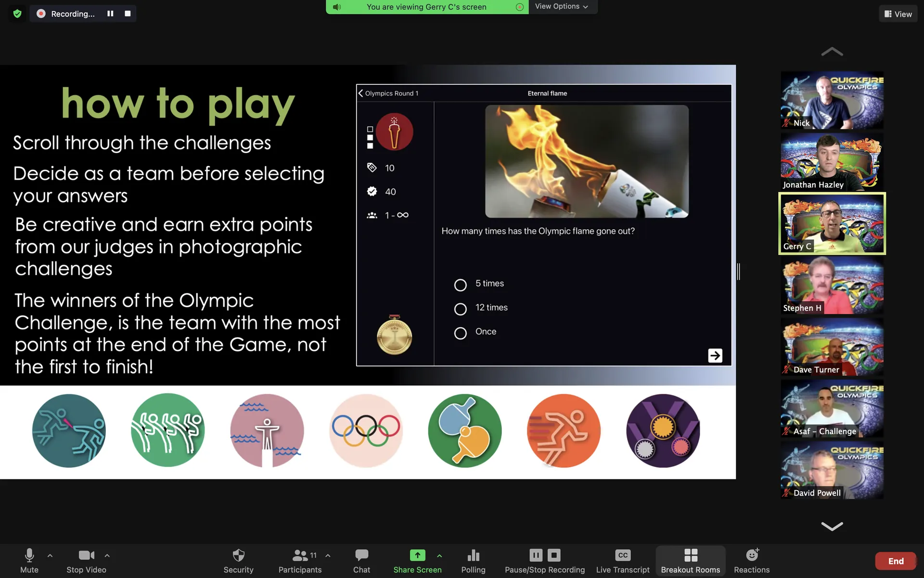Open the Security shield menu
Viewport: 924px width, 578px height.
pos(239,561)
